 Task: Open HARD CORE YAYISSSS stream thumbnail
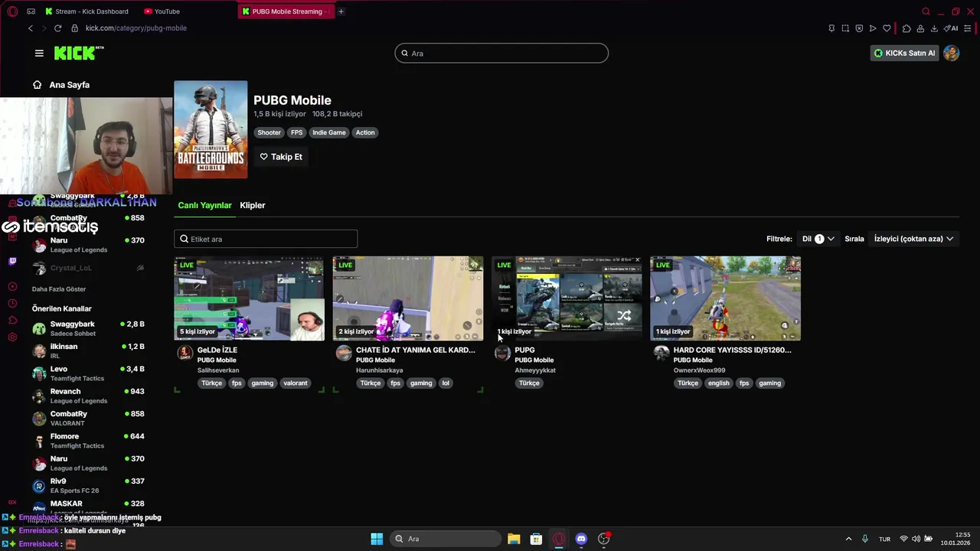click(x=725, y=298)
